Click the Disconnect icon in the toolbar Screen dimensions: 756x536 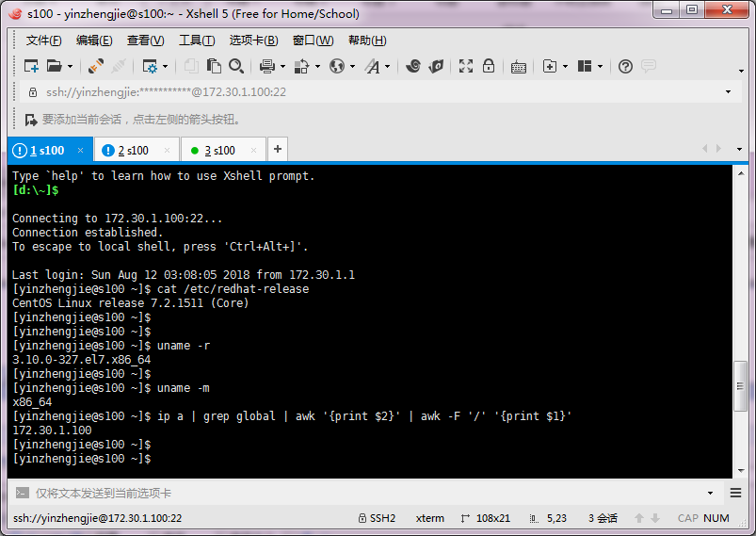coord(119,66)
